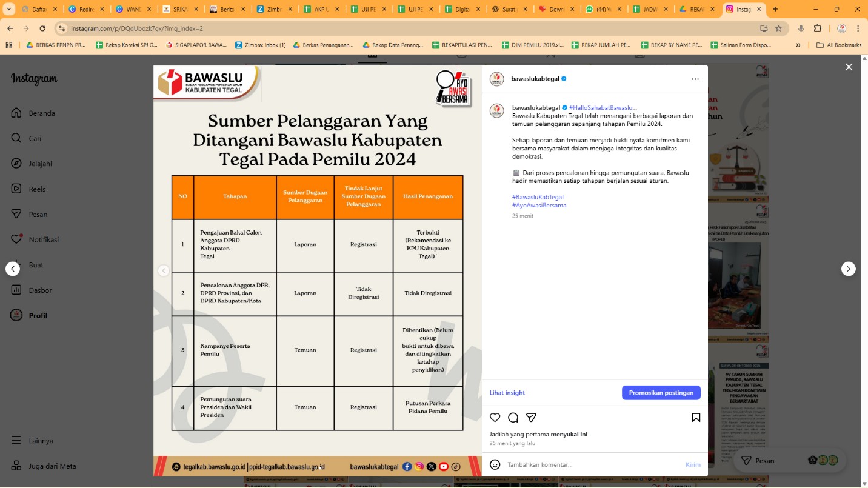Screen dimensions: 868x488
Task: Open the #BawasluKabTegal hashtag link
Action: [x=538, y=196]
